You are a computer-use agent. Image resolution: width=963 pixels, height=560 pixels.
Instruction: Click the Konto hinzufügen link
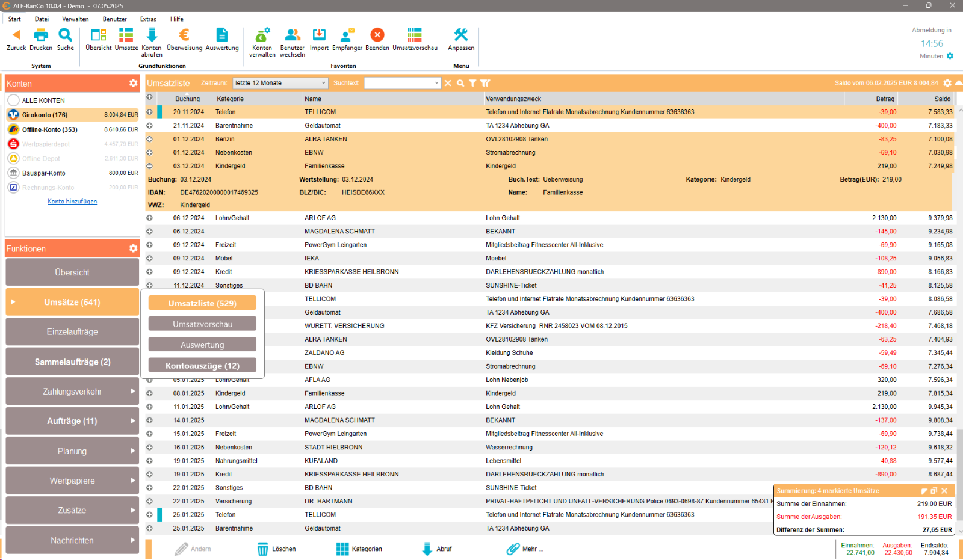pos(72,202)
